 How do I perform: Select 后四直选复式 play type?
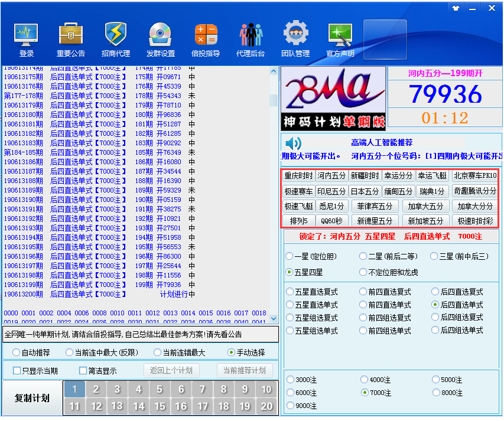[436, 292]
